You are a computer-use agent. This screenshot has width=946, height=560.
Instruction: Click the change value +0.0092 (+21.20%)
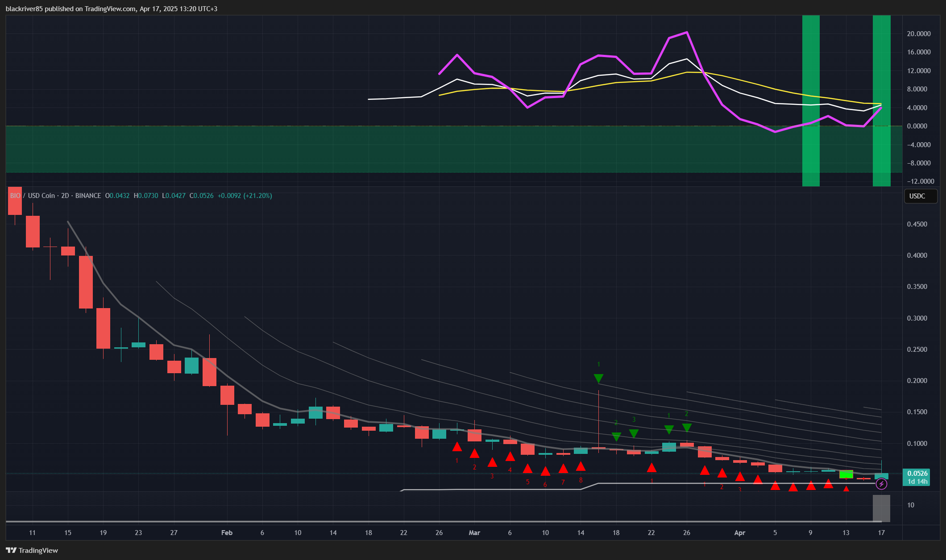coord(245,196)
